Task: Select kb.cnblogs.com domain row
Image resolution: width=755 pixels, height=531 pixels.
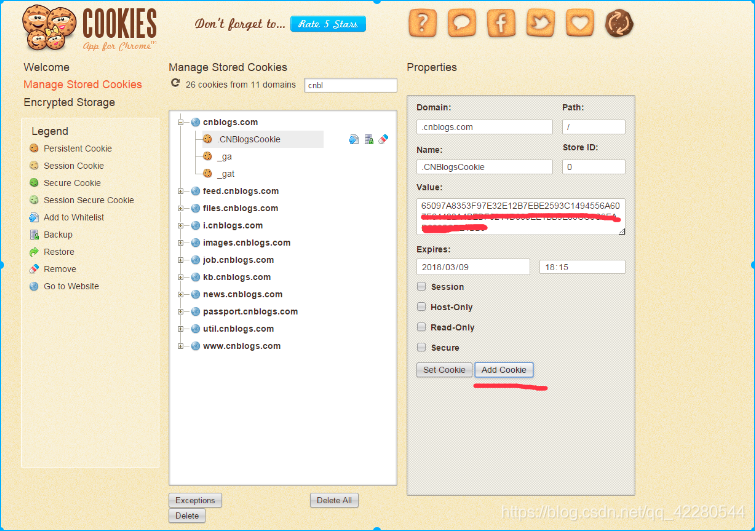Action: click(236, 277)
